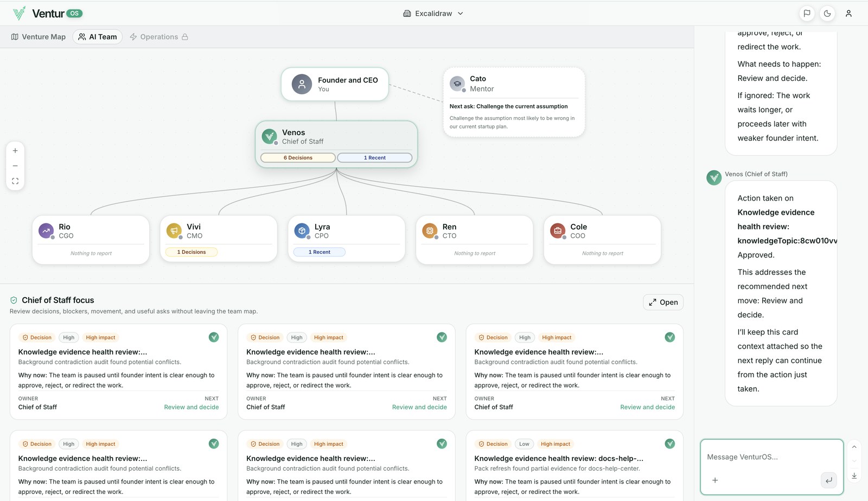Screen dimensions: 868x501
Task: Click Rio CGO avatar icon
Action: (46, 230)
